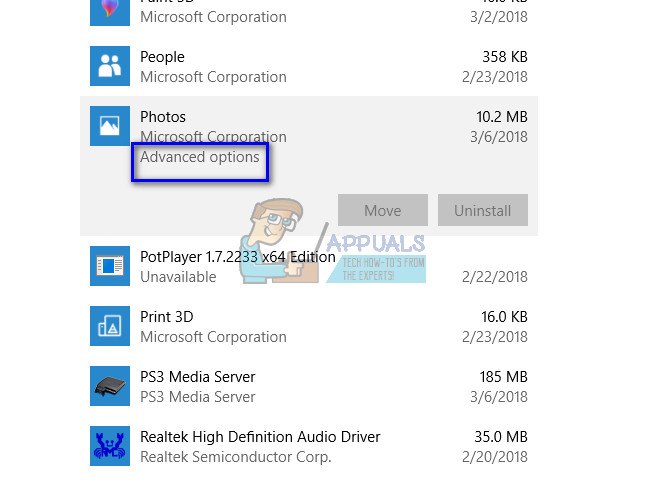Select the Print 3D app icon
Viewport: 664px width, 481px height.
[110, 326]
